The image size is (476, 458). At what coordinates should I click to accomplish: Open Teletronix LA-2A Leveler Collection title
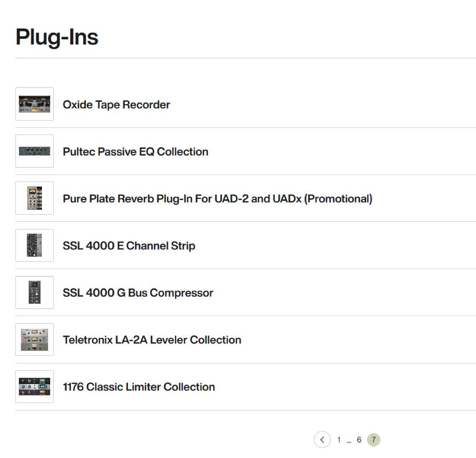152,340
